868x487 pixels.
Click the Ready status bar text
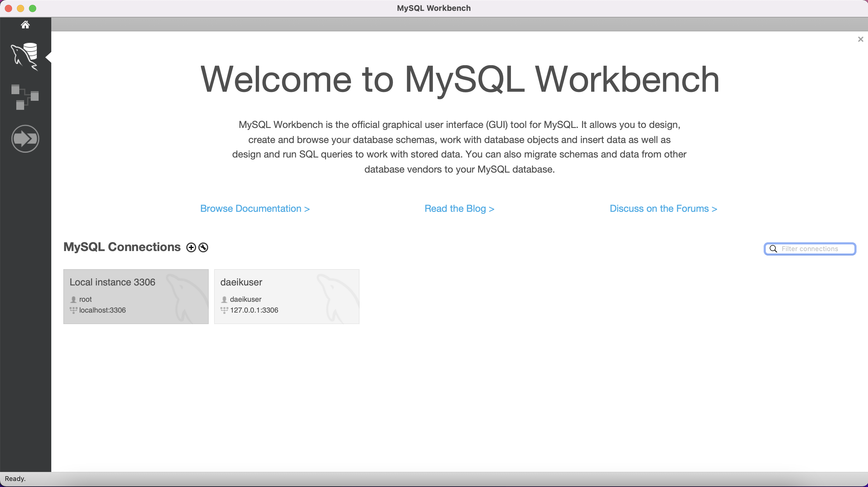point(15,479)
